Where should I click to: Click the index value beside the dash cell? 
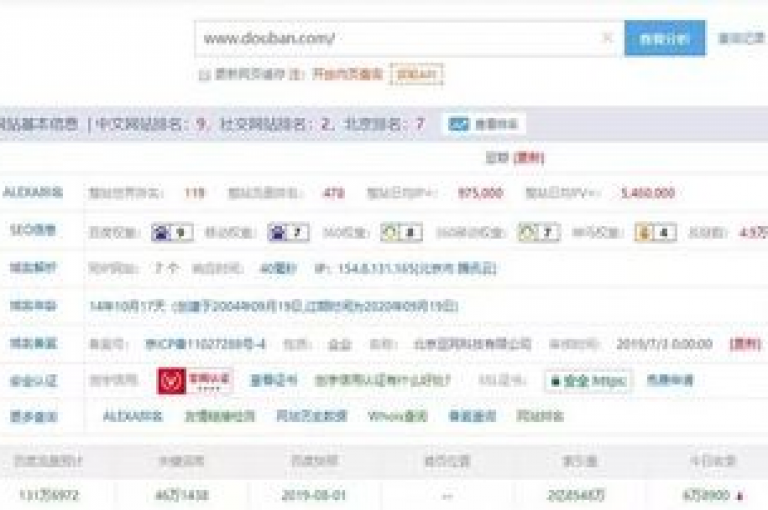pos(576,496)
